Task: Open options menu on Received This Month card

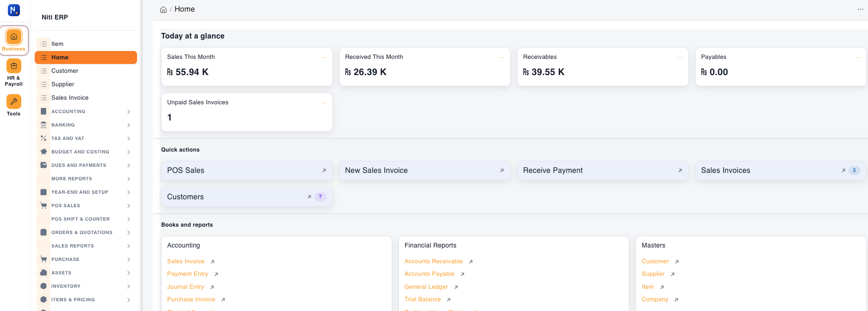Action: point(502,57)
